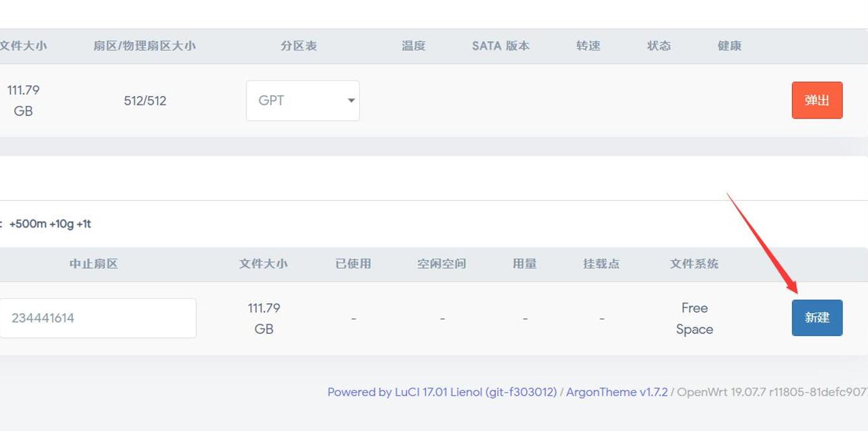Click the 转速 column header

coord(588,46)
